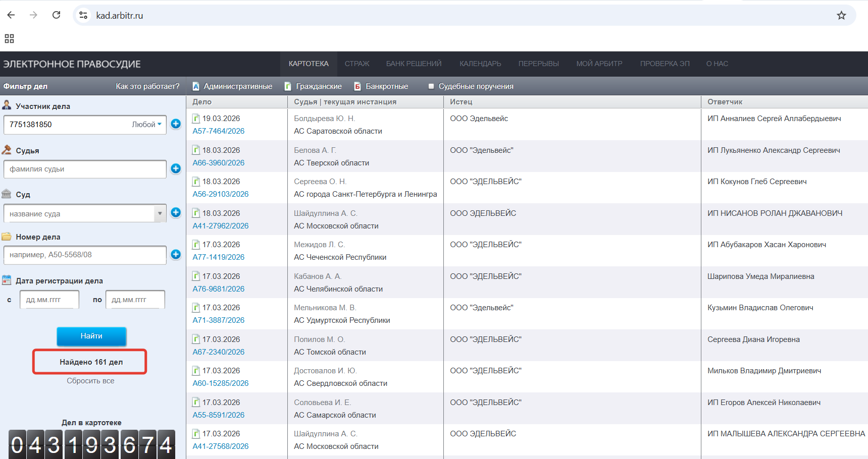Click the start date registration field

click(49, 300)
